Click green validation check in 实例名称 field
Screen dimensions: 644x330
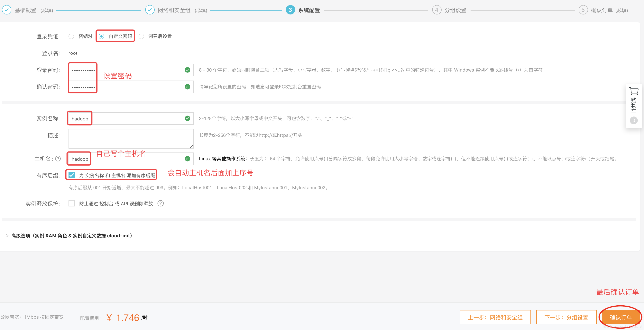[x=188, y=118]
